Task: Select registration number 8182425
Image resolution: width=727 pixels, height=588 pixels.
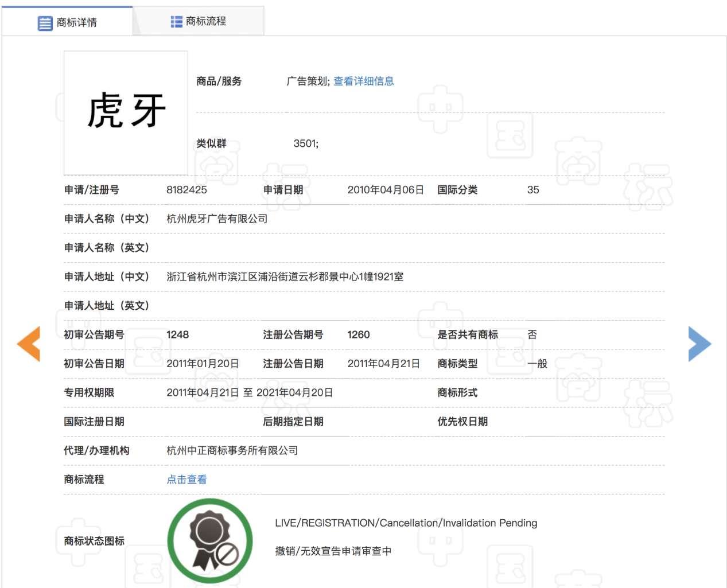Action: (x=186, y=190)
